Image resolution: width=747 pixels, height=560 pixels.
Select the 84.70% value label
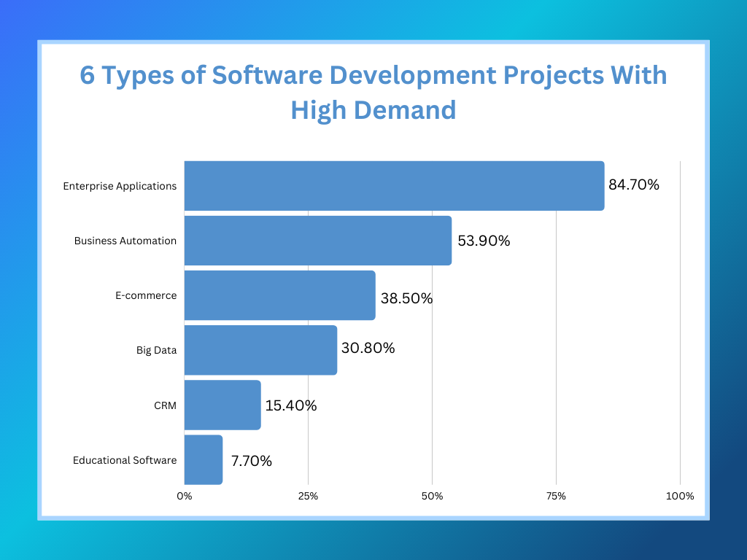click(x=633, y=185)
